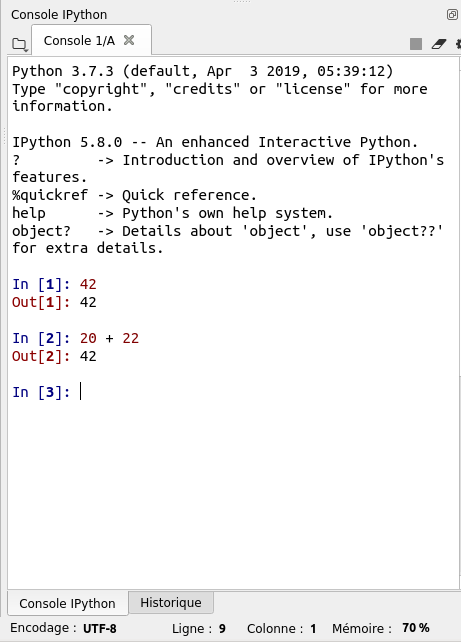Image resolution: width=461 pixels, height=642 pixels.
Task: Click the In [2] line showing 20 + 22
Action: (x=75, y=338)
